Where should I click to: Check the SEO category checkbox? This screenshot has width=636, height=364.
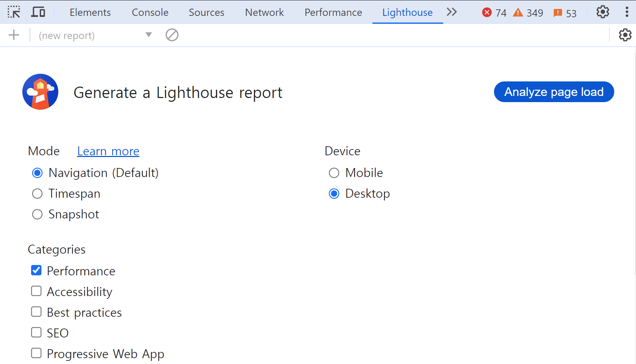pos(36,333)
